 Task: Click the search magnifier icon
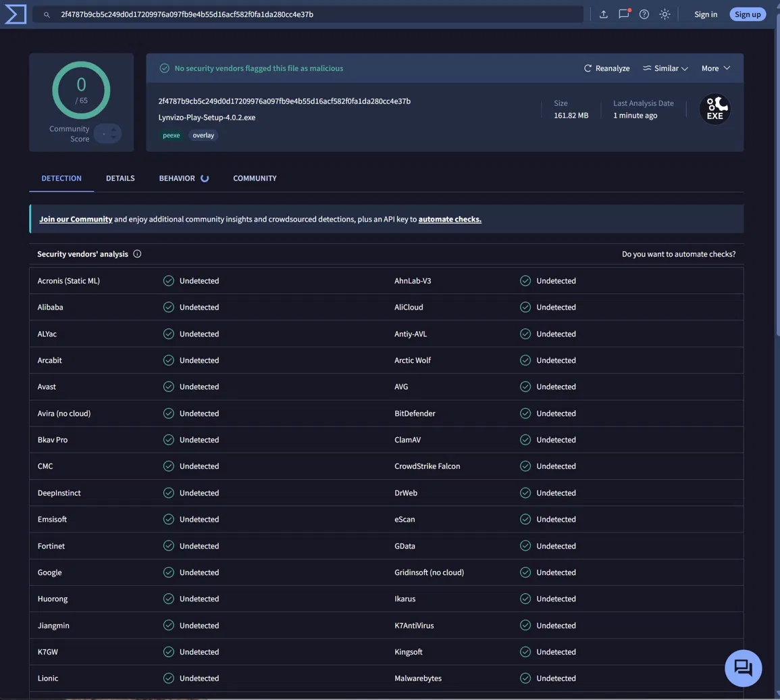[47, 14]
